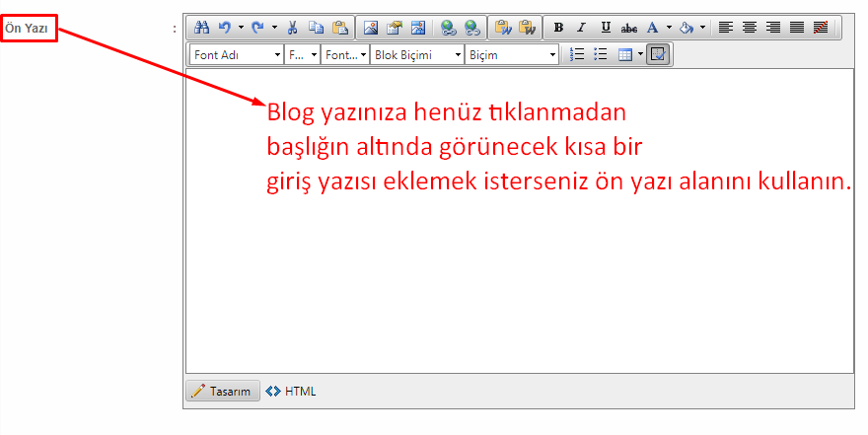Switch to the Tasarım design tab
868x435 pixels.
pyautogui.click(x=223, y=391)
